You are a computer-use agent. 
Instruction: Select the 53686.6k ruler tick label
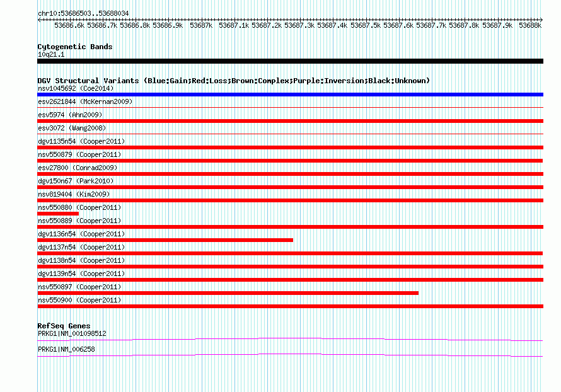(x=69, y=25)
